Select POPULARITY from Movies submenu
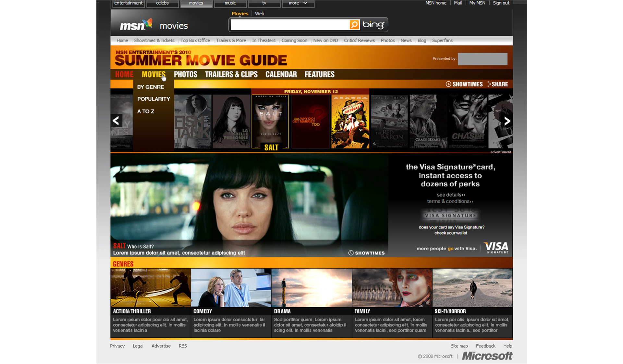Viewport: 623px width, 364px height. (x=153, y=99)
